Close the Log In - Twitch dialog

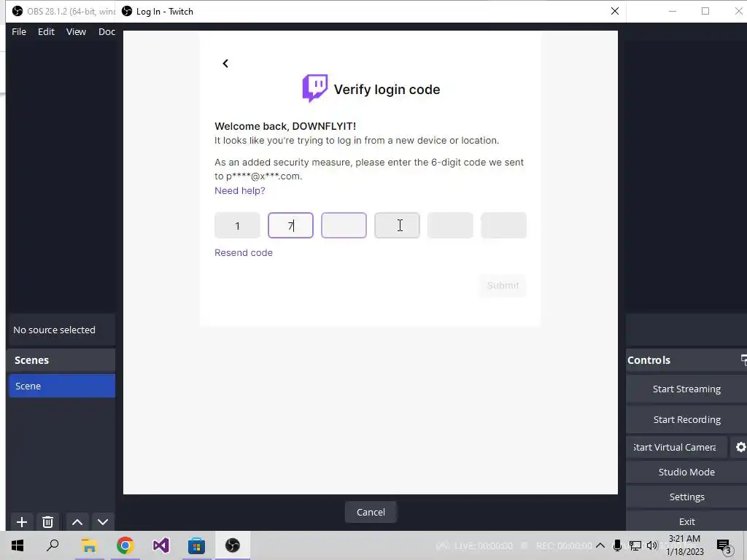click(x=615, y=11)
